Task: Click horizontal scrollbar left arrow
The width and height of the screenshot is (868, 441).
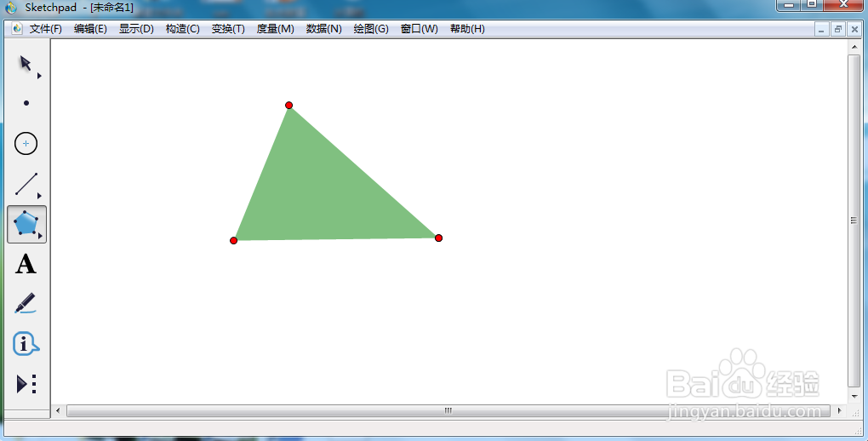Action: pos(58,410)
